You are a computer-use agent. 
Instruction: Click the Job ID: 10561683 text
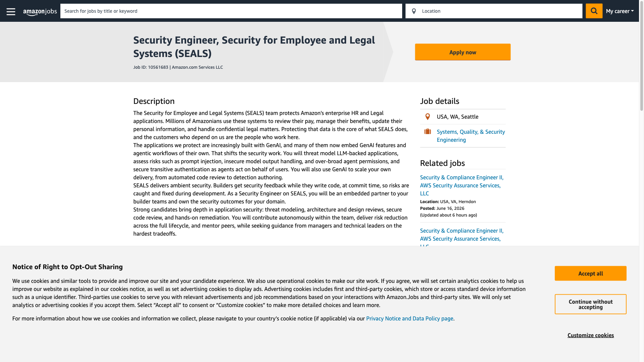[x=151, y=67]
